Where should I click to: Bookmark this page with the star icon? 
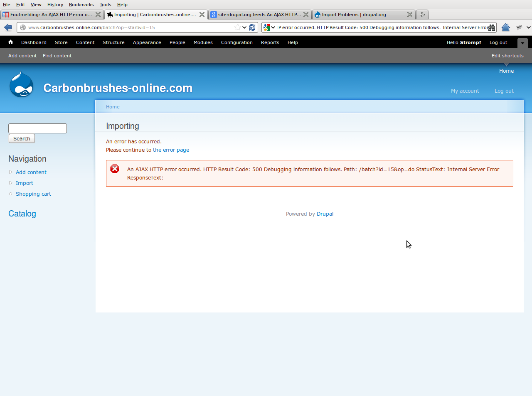click(237, 27)
